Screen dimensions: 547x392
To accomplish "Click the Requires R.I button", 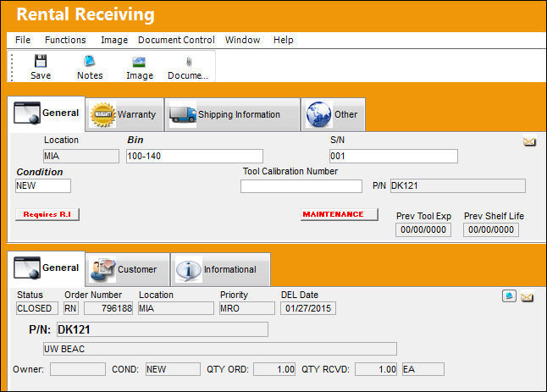I will click(47, 214).
